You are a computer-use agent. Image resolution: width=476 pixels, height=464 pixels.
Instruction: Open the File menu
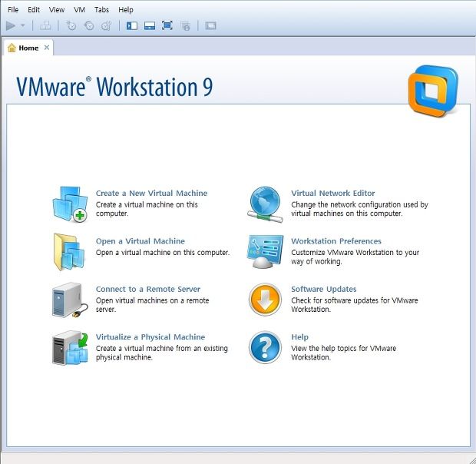(13, 10)
